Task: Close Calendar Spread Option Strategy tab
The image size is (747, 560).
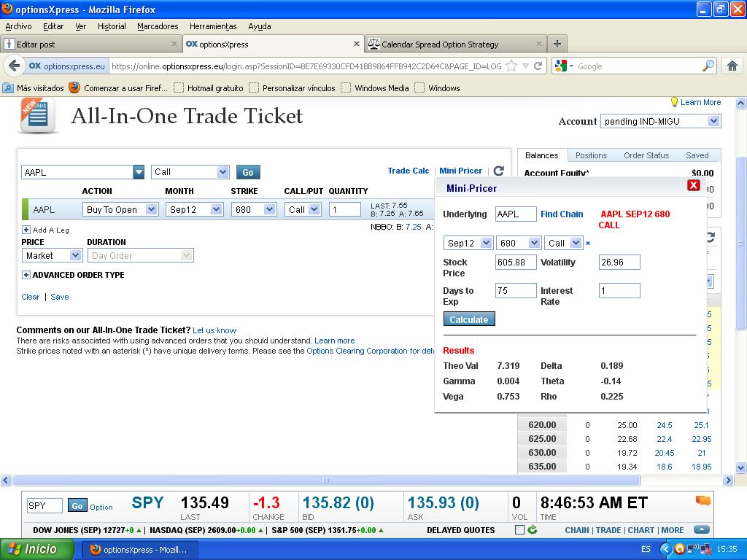Action: [x=539, y=44]
